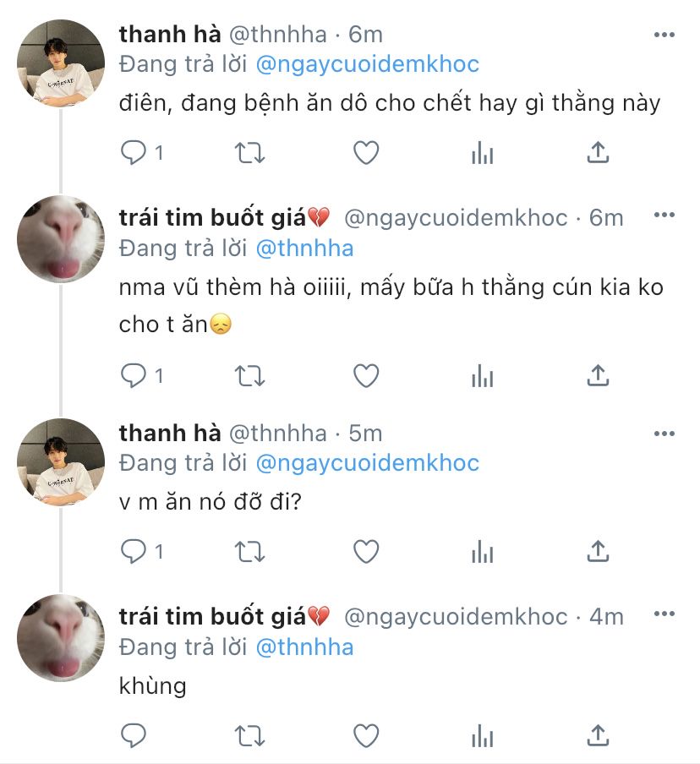Reply to the 'nma vũ thèm hà' tweet
The image size is (700, 764).
[x=134, y=375]
